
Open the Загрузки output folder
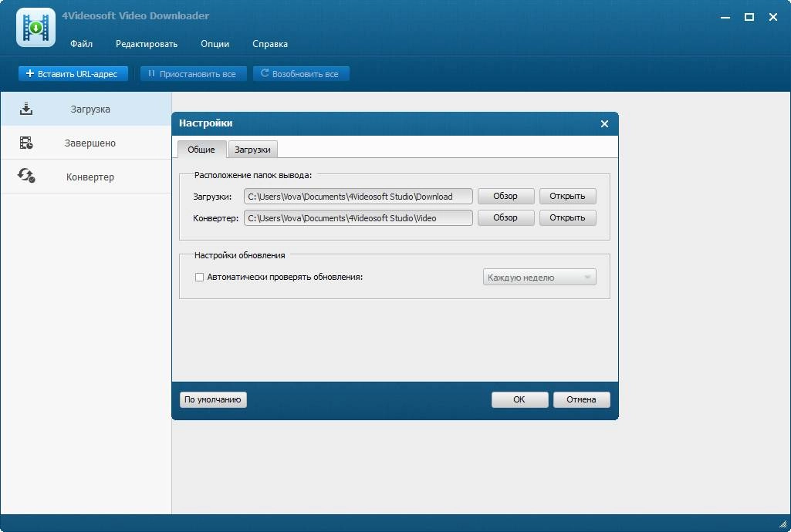[x=567, y=196]
